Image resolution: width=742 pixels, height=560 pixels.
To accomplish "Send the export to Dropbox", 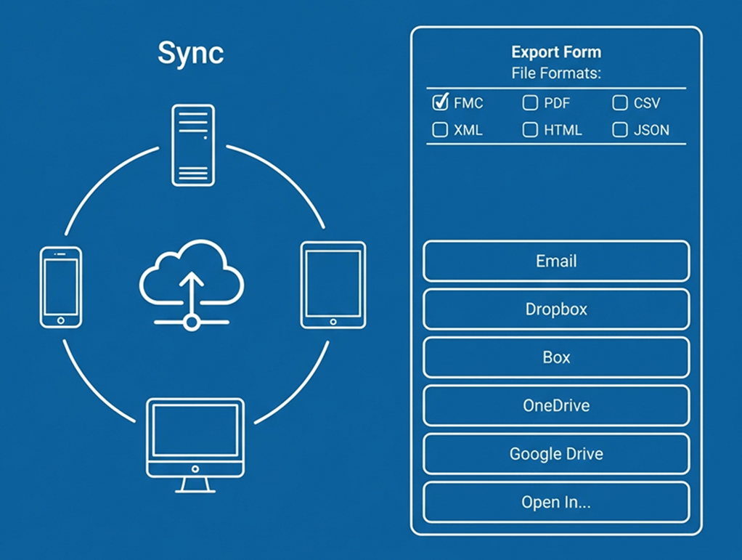I will (555, 309).
